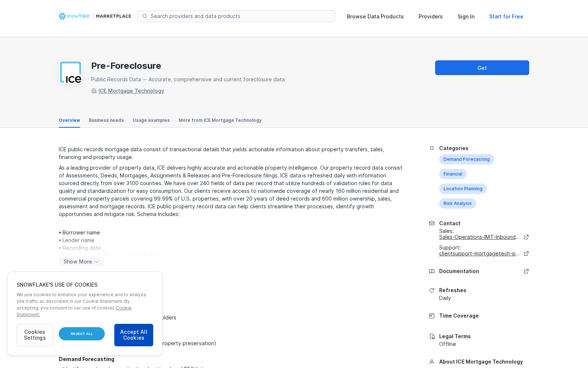Click the Categories bookmark icon
This screenshot has width=588, height=368.
(x=432, y=148)
